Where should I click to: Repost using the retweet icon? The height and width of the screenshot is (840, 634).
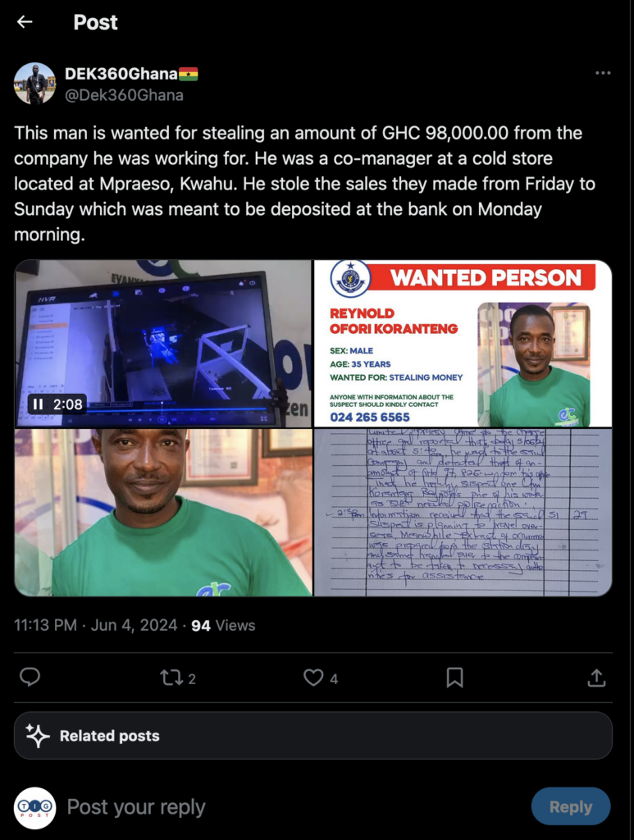pyautogui.click(x=171, y=678)
